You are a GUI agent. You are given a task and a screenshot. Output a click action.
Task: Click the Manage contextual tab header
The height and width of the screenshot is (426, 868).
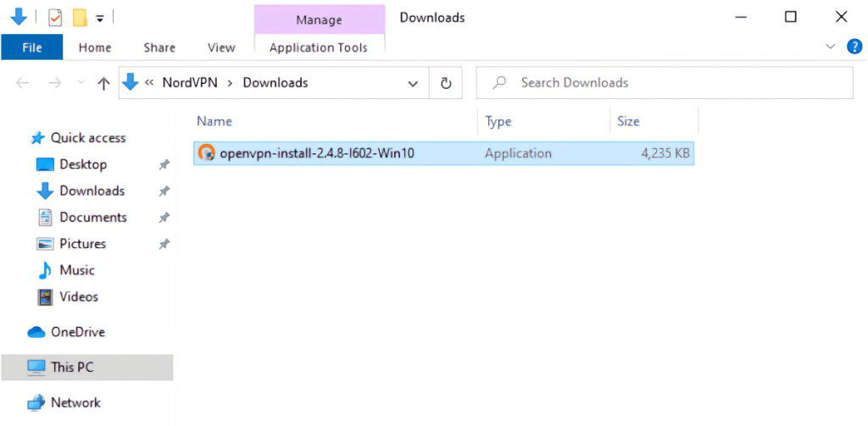coord(320,20)
